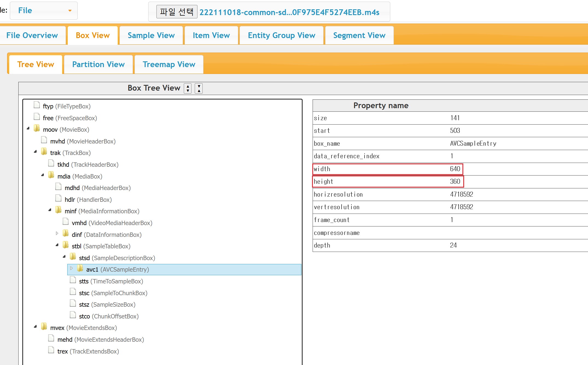Expand the avc1 AVCSampleEntry node
Image resolution: width=588 pixels, height=365 pixels.
[71, 269]
